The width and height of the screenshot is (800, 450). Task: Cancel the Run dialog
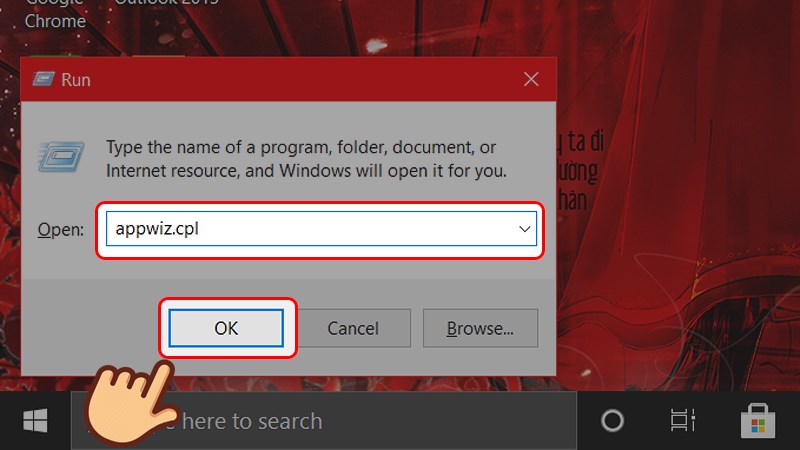click(353, 328)
